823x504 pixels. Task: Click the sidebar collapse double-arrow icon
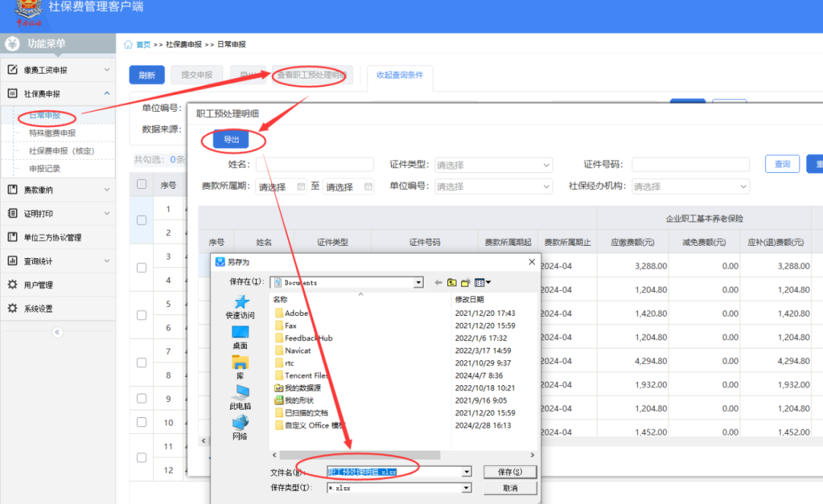pos(57,332)
